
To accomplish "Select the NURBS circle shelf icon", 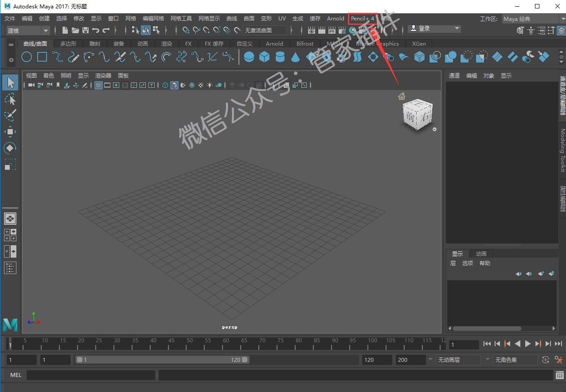I will (27, 57).
